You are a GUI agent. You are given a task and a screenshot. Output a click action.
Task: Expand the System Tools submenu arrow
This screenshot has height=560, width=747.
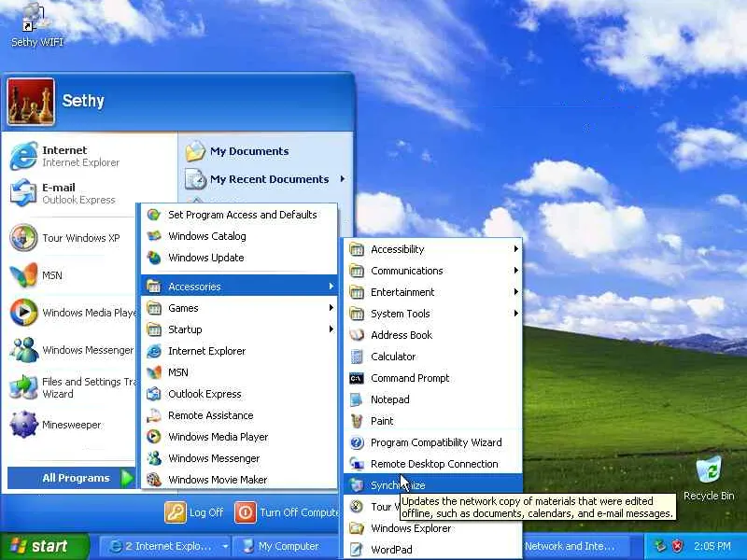click(x=516, y=314)
